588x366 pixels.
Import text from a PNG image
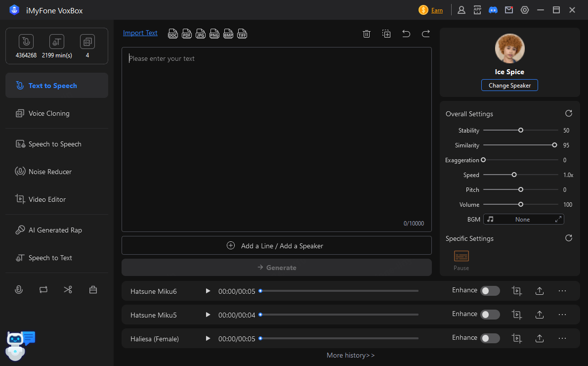coord(214,34)
